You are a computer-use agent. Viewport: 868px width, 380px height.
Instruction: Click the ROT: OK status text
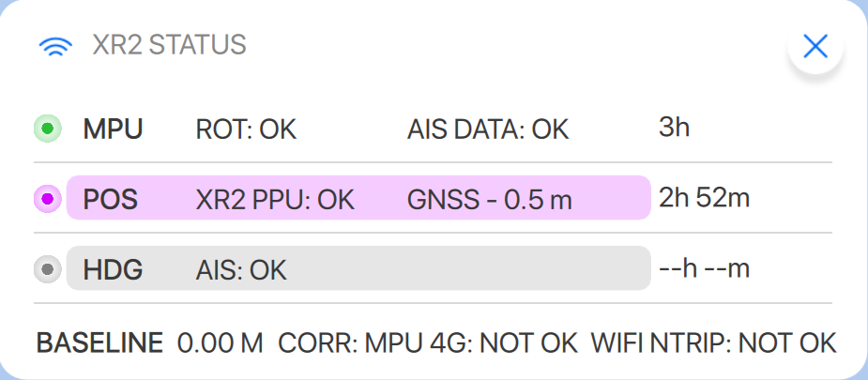click(x=246, y=129)
